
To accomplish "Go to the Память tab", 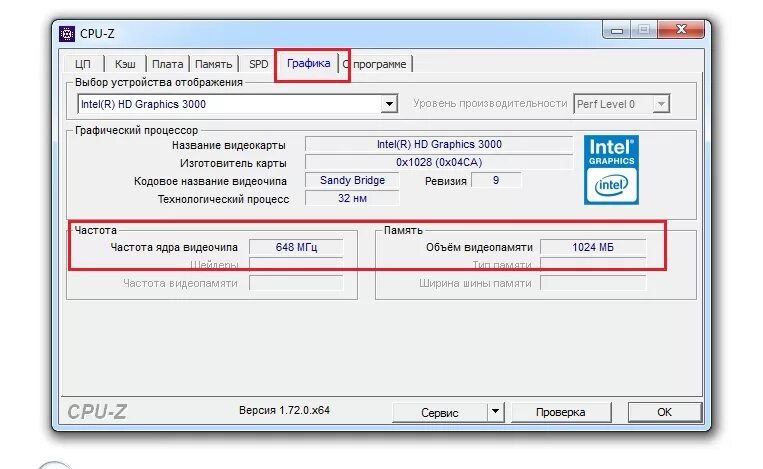I will pyautogui.click(x=213, y=64).
